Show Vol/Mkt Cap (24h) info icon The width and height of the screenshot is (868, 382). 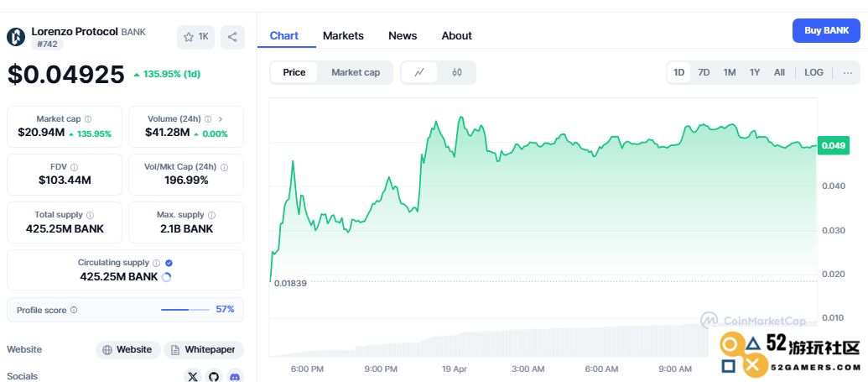click(x=224, y=167)
